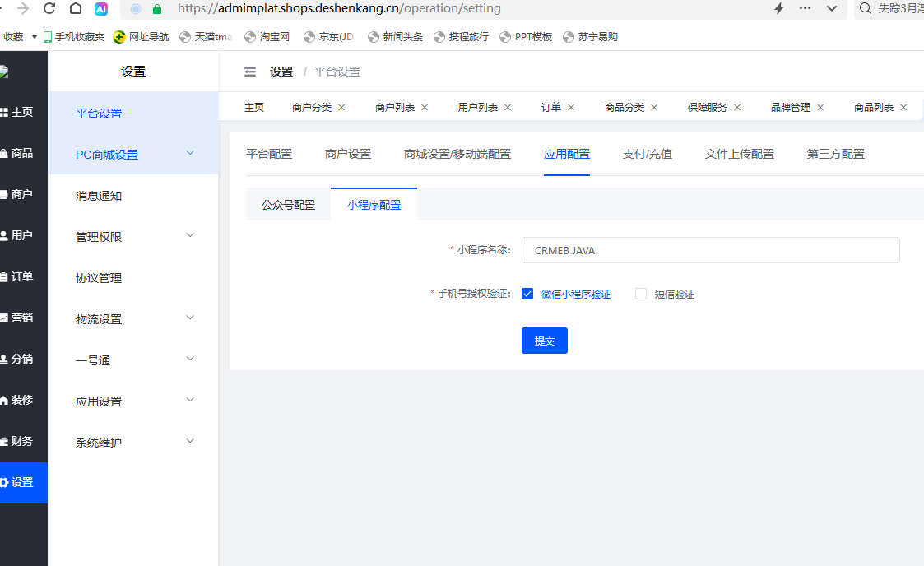Close the 品牌管理 tab
This screenshot has height=566, width=924.
820,107
